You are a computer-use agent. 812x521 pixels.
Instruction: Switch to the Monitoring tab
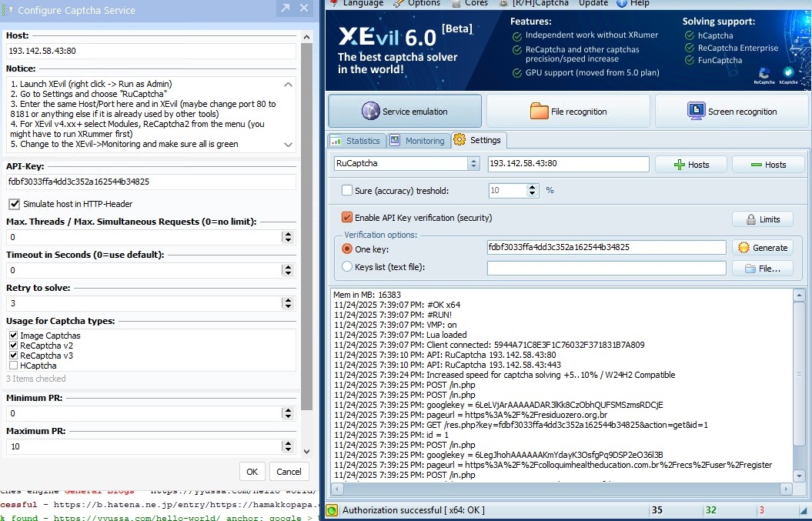418,141
